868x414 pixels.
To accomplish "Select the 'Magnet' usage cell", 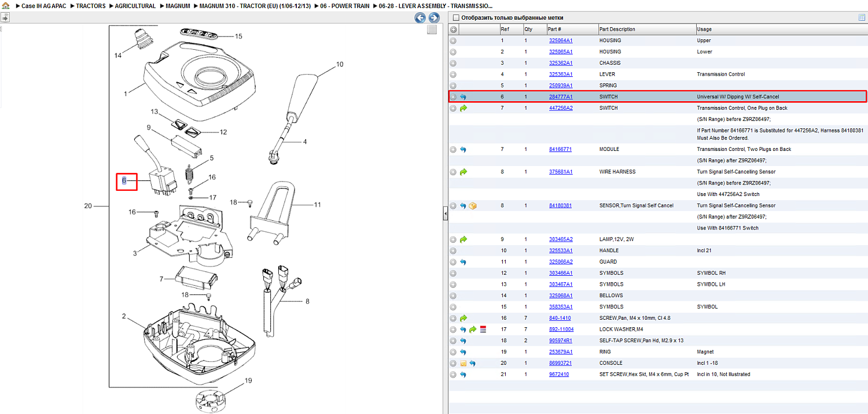I will pos(705,352).
